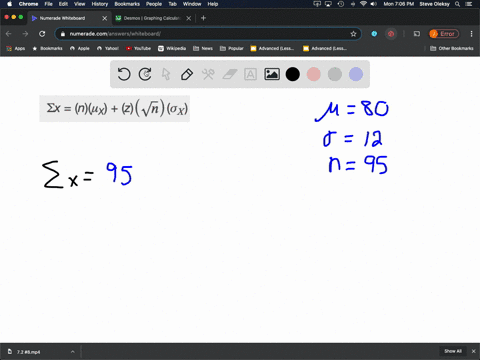The image size is (480, 360).
Task: Expand the first Advanced bookmarks folder
Action: (272, 48)
